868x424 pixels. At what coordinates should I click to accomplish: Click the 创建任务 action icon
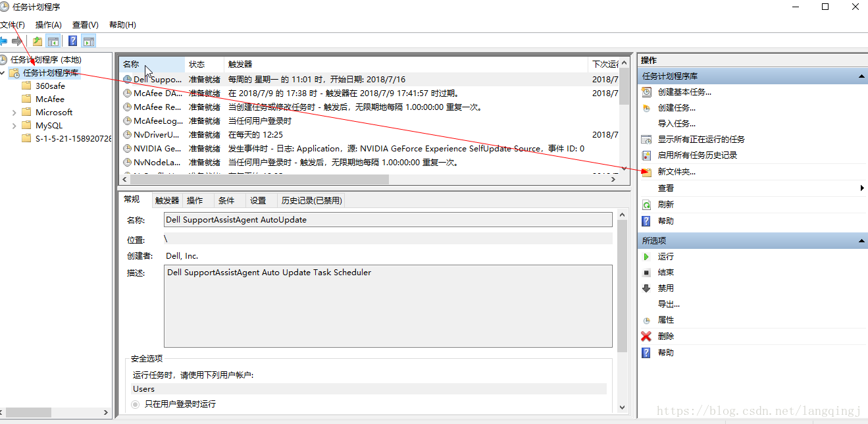646,108
